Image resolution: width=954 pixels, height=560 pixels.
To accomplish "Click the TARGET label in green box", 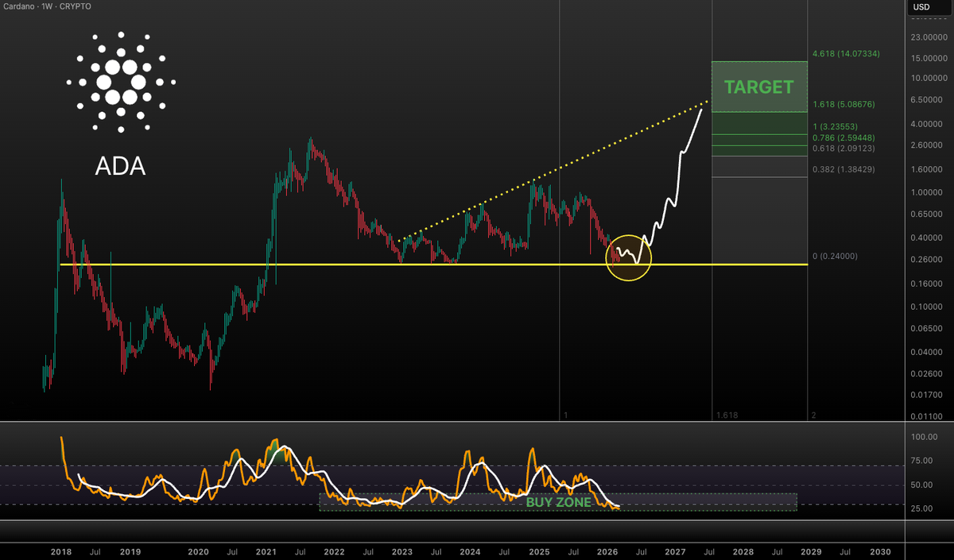I will (758, 87).
